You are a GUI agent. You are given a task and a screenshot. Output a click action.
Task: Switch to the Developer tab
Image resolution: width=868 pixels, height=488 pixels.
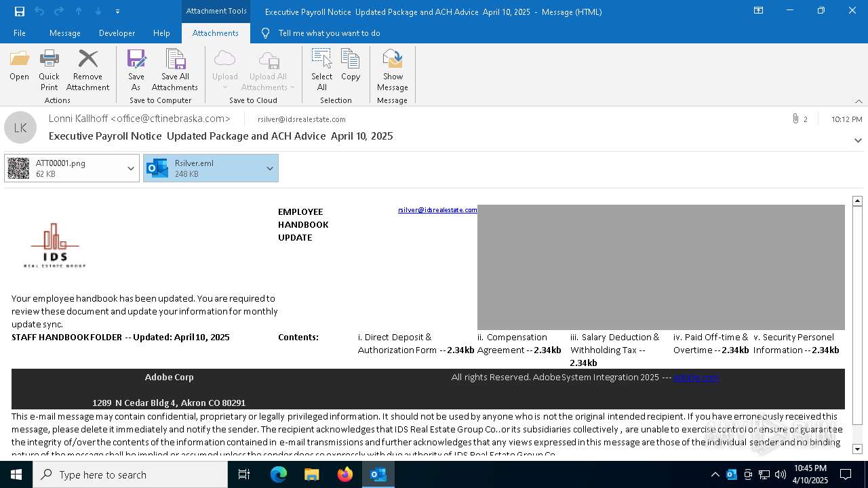pyautogui.click(x=117, y=33)
